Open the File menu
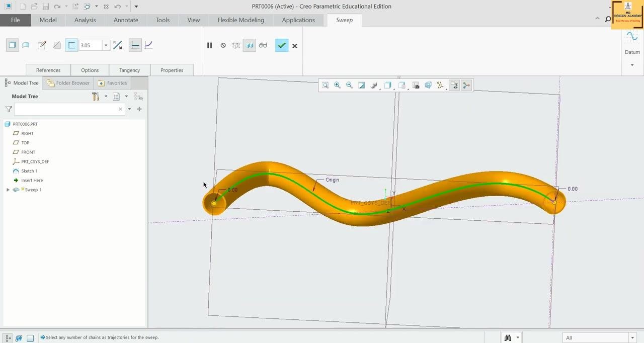 tap(16, 20)
